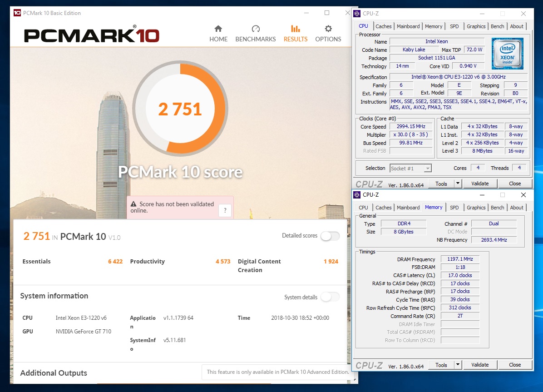Click GPU value NVIDIA GeForce GT 710

coord(84,331)
